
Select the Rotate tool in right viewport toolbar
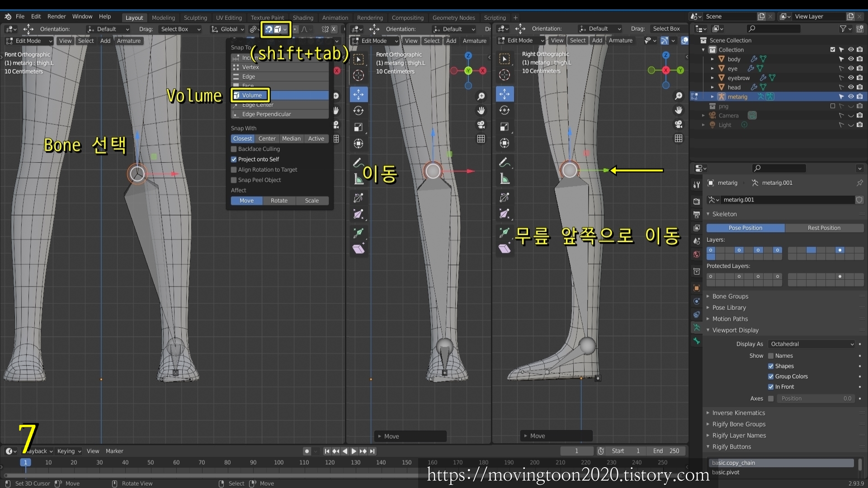coord(505,110)
